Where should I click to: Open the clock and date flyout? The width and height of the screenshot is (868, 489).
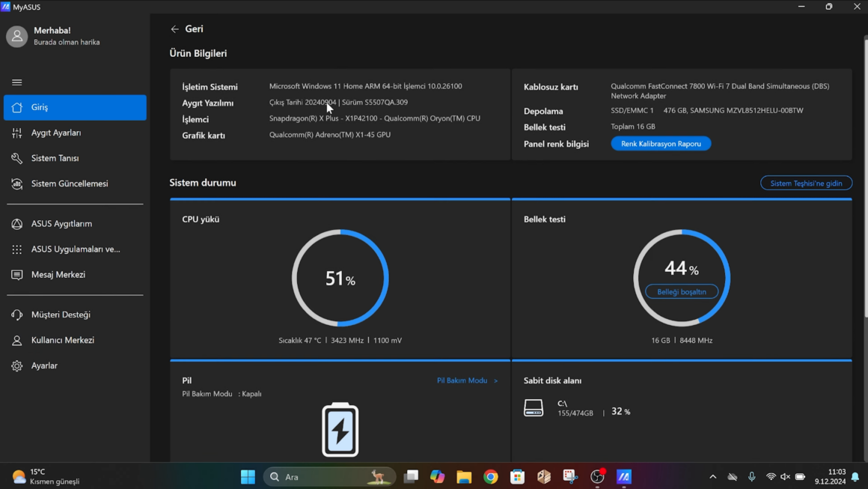(830, 477)
